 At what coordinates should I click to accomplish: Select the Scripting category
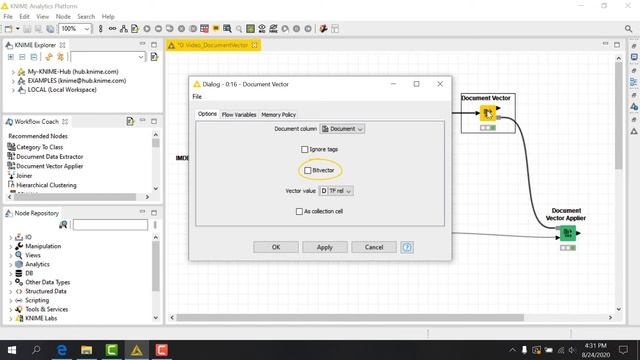(x=37, y=300)
